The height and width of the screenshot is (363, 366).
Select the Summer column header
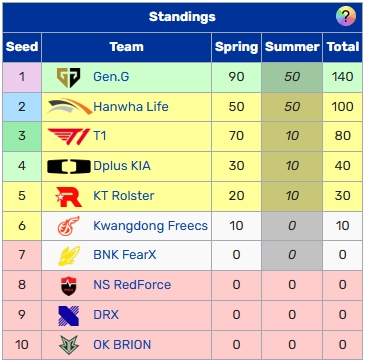click(x=292, y=47)
